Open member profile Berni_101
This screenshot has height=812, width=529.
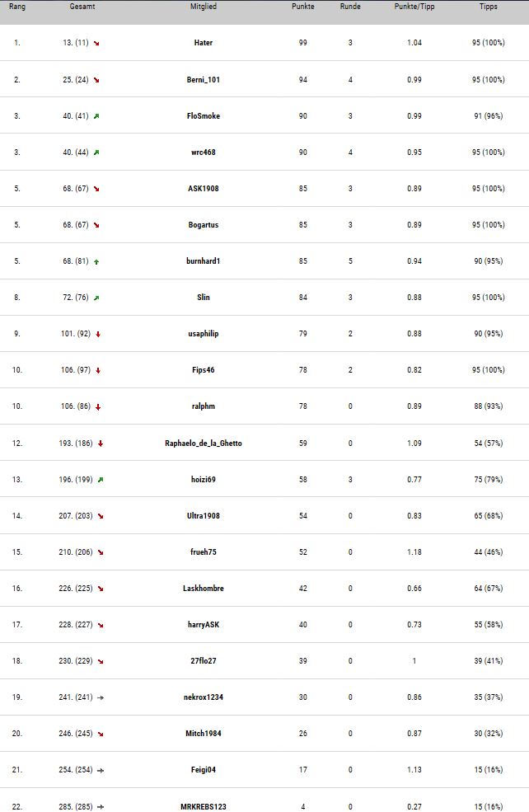pos(204,80)
